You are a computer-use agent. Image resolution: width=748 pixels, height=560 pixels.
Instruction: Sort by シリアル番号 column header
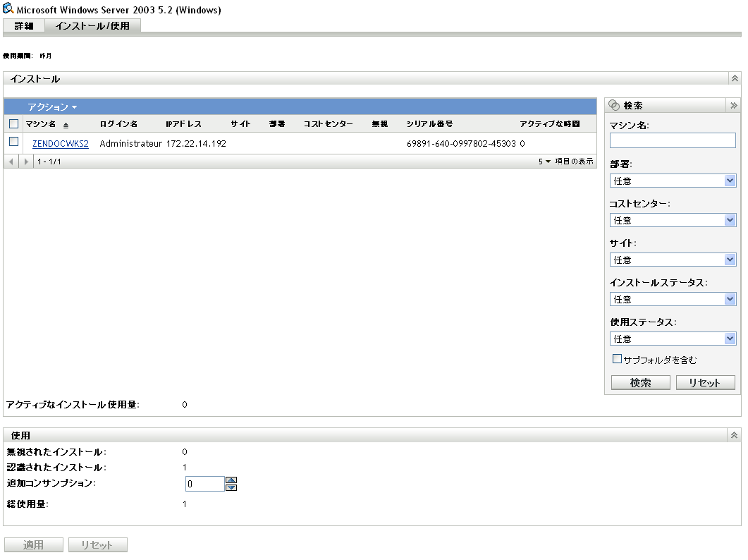pos(429,124)
